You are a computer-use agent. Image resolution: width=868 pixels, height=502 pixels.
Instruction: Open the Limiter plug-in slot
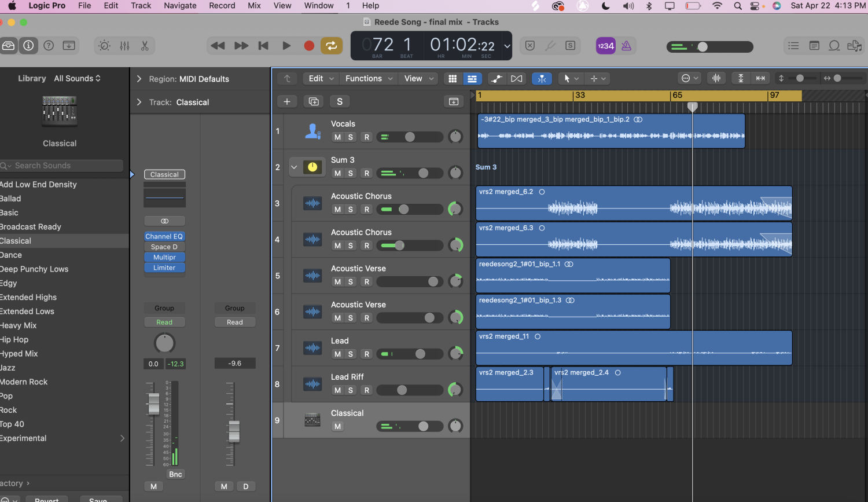164,268
